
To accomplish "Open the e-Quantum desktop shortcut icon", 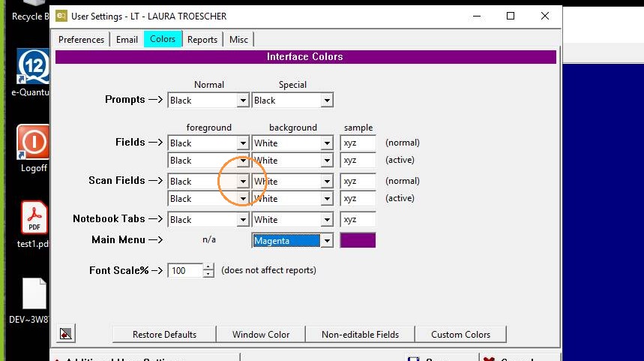I will coord(33,67).
